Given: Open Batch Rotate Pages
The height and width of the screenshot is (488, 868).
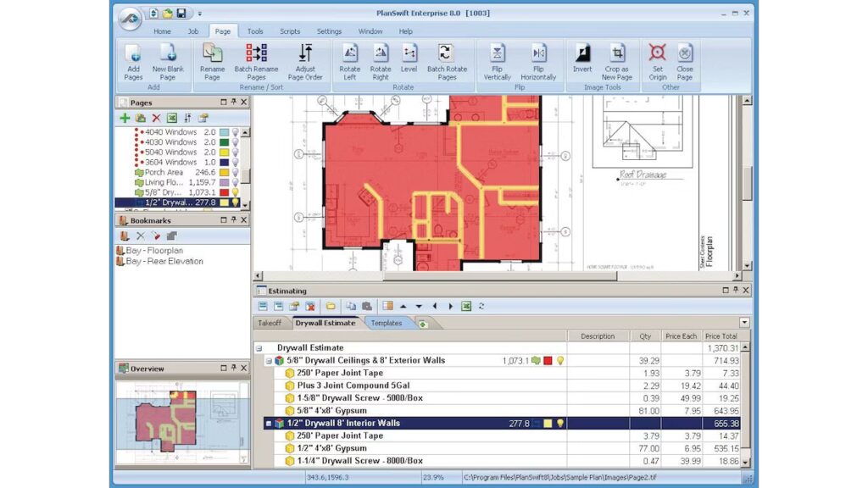Looking at the screenshot, I should pos(447,61).
